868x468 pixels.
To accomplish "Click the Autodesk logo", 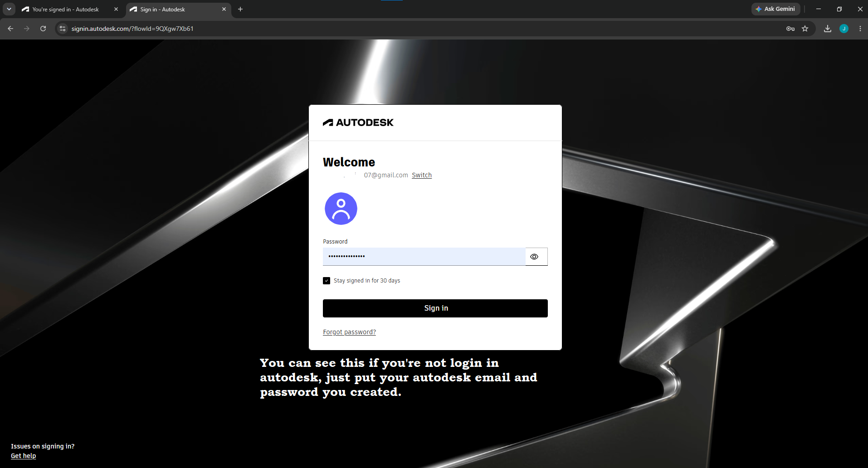I will [x=358, y=122].
